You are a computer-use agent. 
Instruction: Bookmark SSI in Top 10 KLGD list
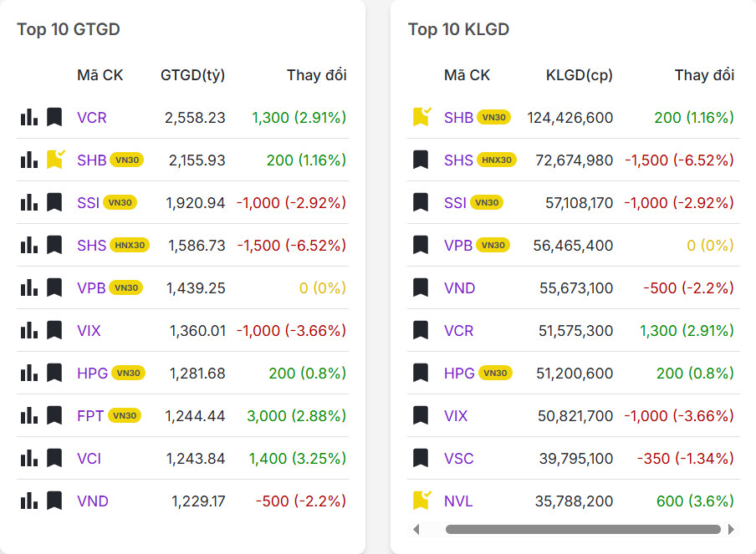[421, 202]
